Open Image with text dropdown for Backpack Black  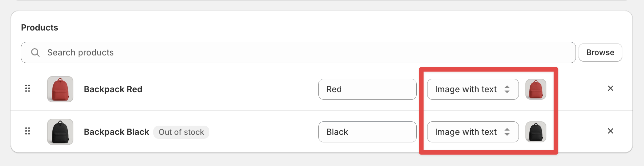click(473, 132)
